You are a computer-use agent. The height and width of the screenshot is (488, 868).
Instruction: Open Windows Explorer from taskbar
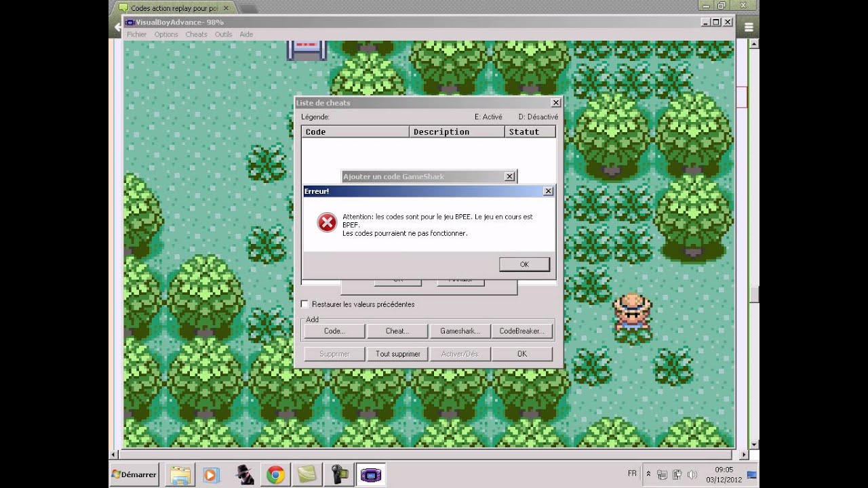coord(180,475)
